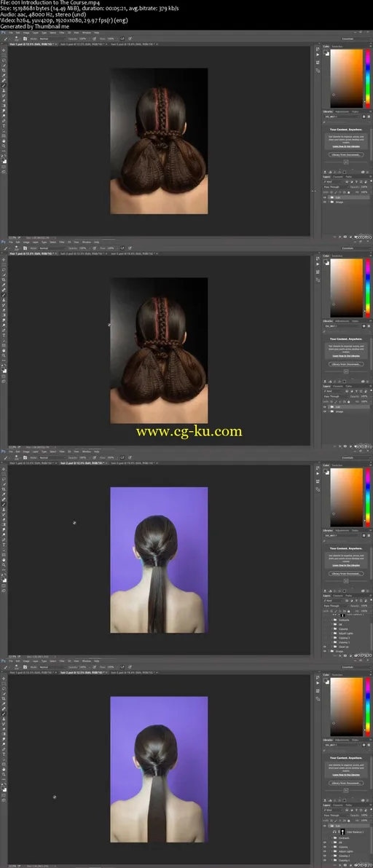The width and height of the screenshot is (373, 868).
Task: Click the layer mask thumbnail of Color Balance 1
Action: click(x=342, y=832)
